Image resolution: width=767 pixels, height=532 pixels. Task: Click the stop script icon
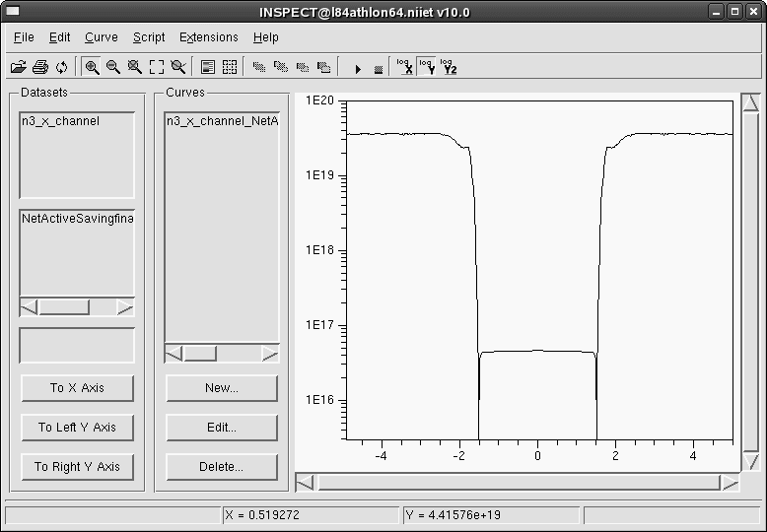(x=378, y=68)
